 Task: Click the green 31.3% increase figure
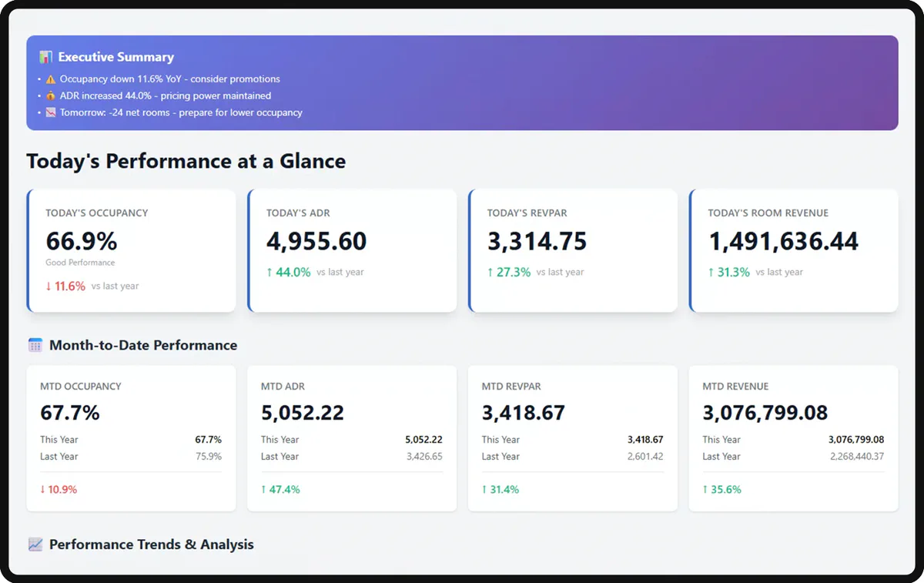tap(729, 272)
